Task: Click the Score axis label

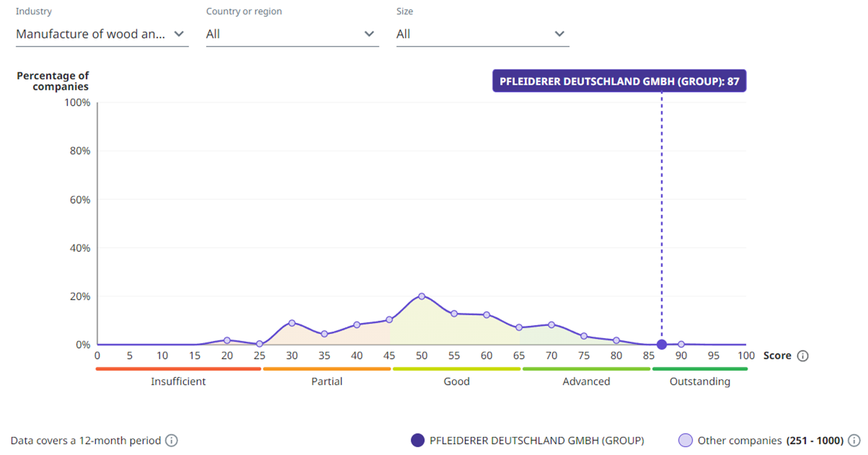Action: pos(777,356)
